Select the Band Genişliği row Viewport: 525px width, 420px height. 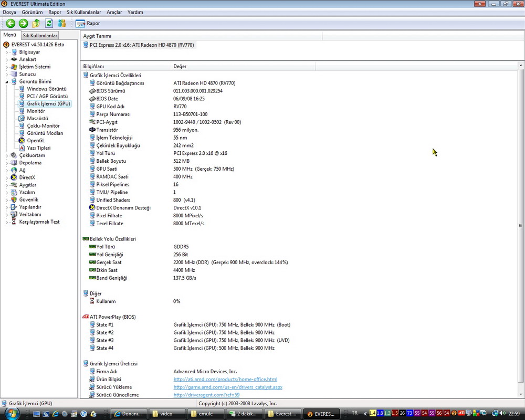click(299, 278)
